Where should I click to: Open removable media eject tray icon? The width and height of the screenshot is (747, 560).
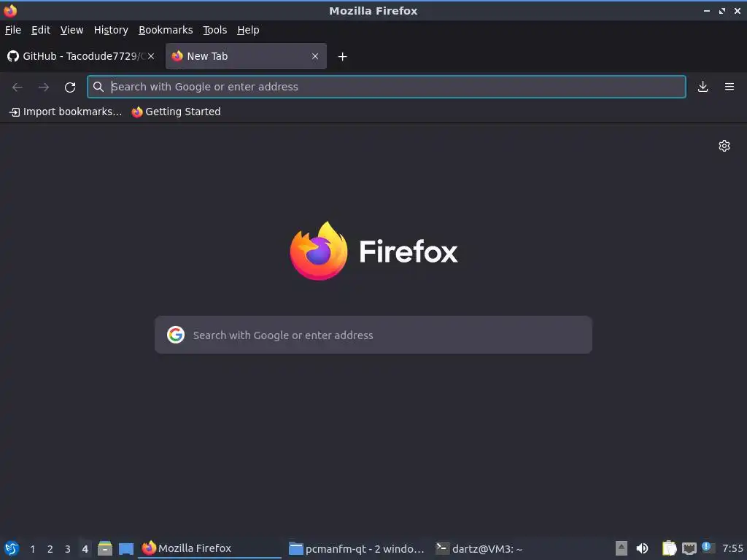[622, 548]
